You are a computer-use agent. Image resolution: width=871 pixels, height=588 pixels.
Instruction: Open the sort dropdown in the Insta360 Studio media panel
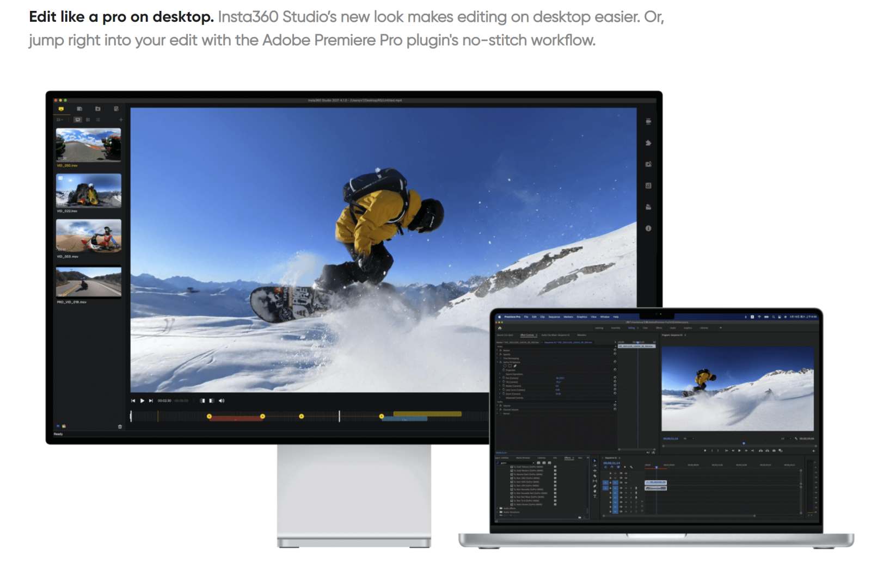coord(60,120)
